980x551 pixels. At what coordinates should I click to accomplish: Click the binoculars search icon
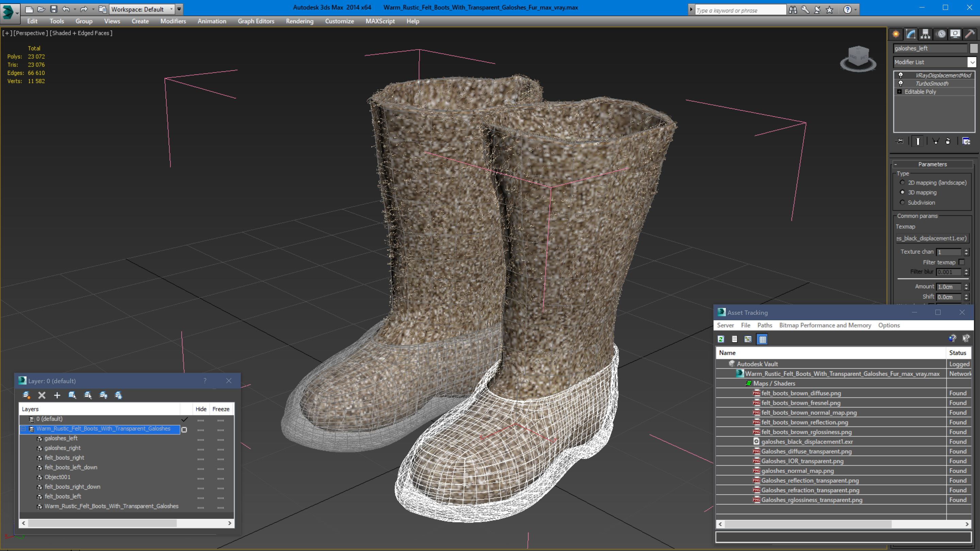point(793,10)
